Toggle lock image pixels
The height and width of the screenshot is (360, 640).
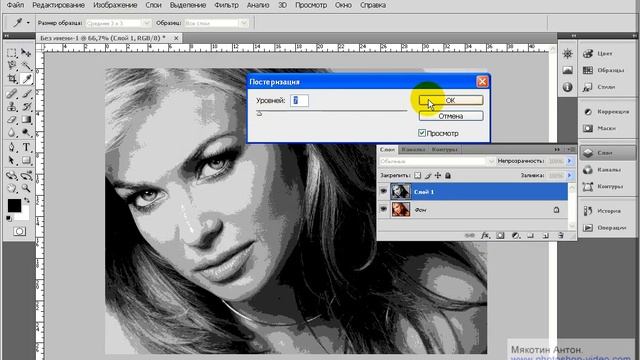[428, 176]
